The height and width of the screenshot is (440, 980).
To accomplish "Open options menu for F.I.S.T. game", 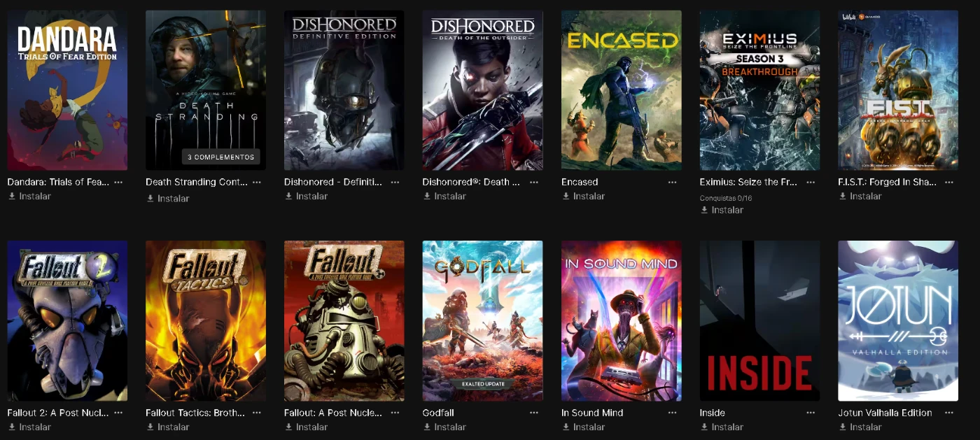I will click(x=949, y=182).
